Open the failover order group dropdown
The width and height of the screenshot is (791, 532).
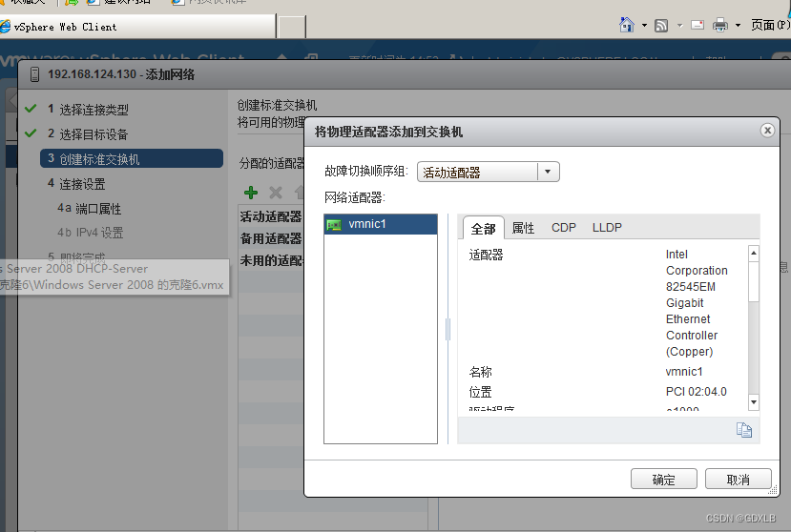point(548,172)
